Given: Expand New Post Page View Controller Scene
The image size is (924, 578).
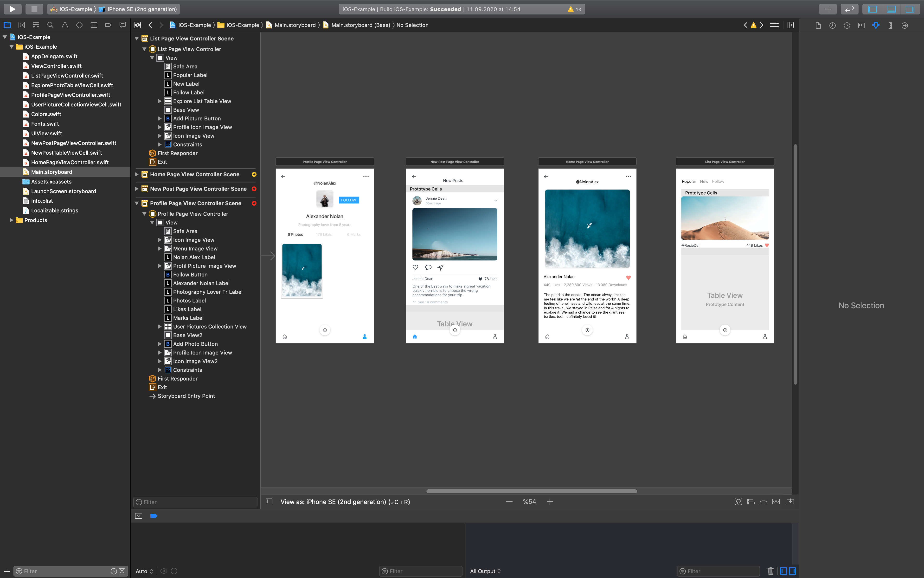Looking at the screenshot, I should point(137,189).
